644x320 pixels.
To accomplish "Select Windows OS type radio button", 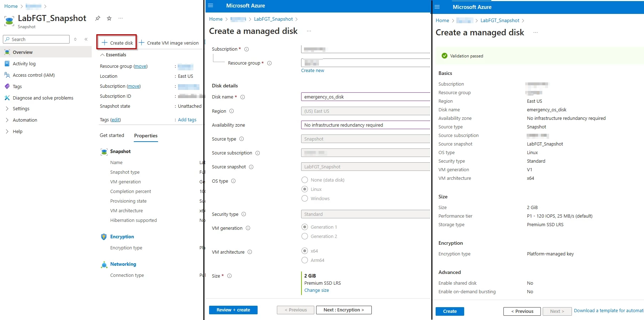I will [305, 198].
